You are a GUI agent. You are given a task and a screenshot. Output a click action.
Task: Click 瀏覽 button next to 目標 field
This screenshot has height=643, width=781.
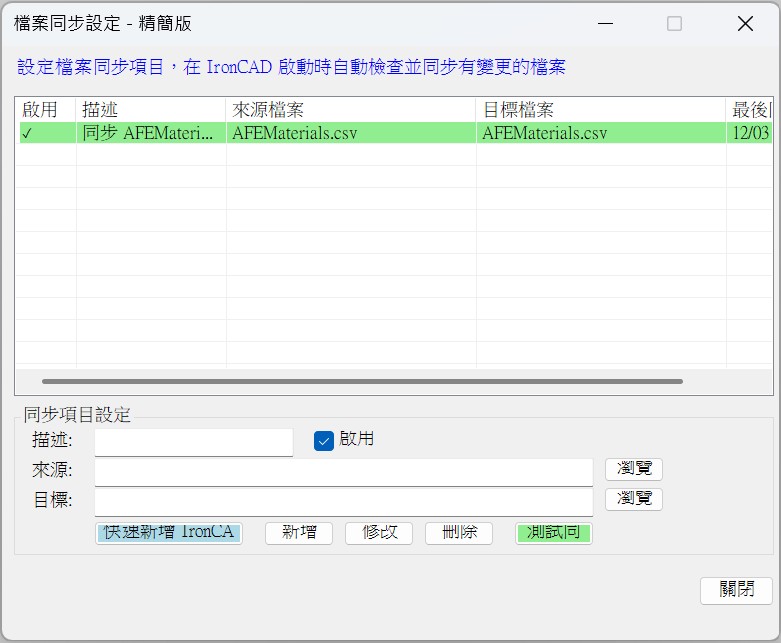coord(633,499)
